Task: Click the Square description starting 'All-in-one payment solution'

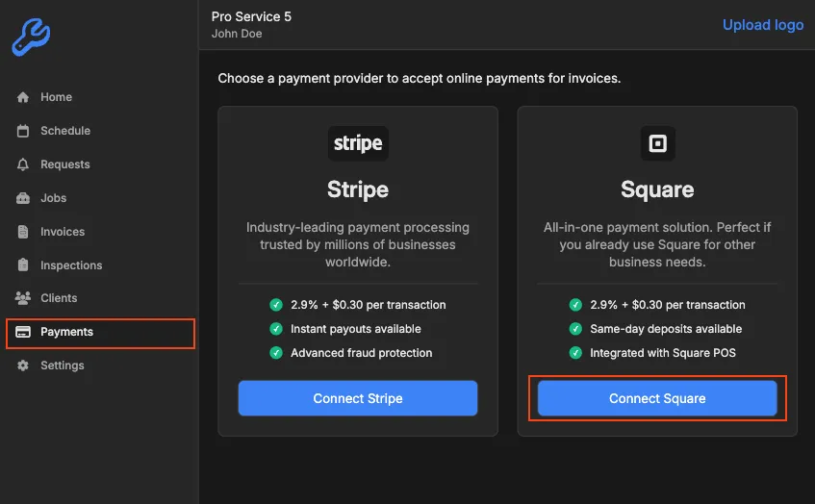Action: point(657,244)
